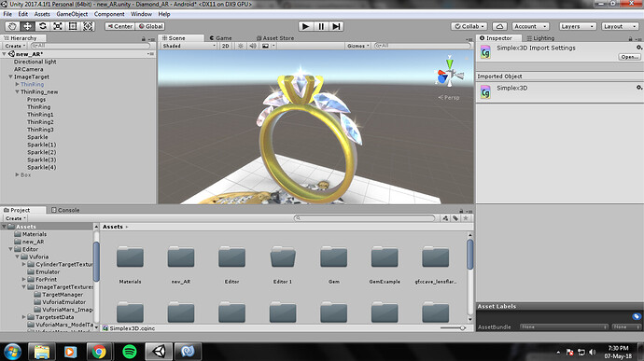Toggle 2D view mode in Scene
Viewport: 644px width, 361px height.
(225, 46)
